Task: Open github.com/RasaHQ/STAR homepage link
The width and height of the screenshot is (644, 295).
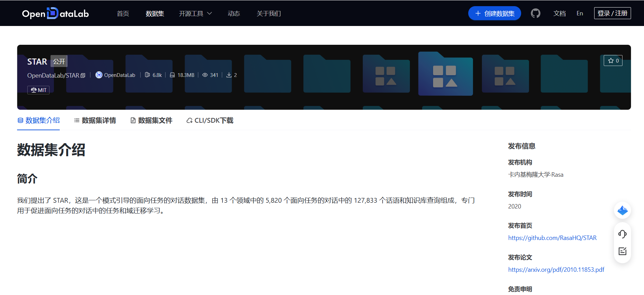Action: [x=552, y=238]
